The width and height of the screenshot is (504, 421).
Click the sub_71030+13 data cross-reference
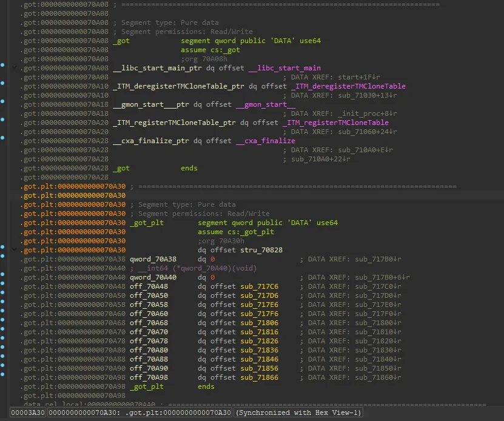click(368, 95)
